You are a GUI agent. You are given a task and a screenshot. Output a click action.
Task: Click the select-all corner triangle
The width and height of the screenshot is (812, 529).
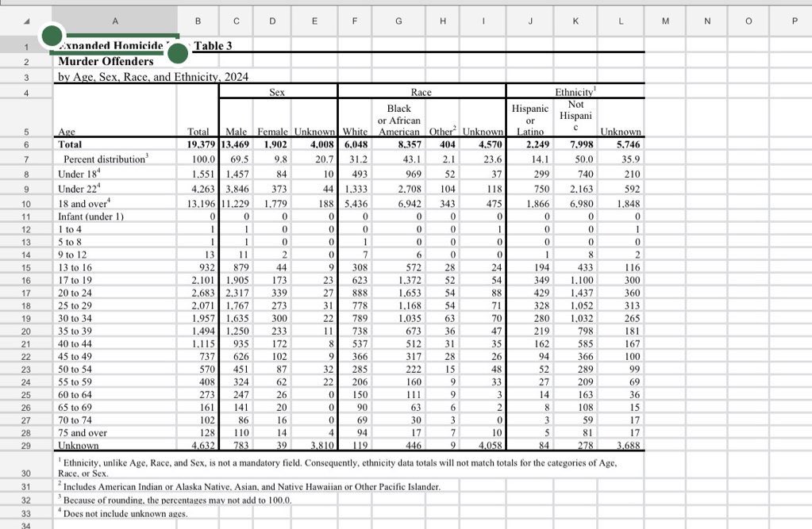click(x=26, y=21)
